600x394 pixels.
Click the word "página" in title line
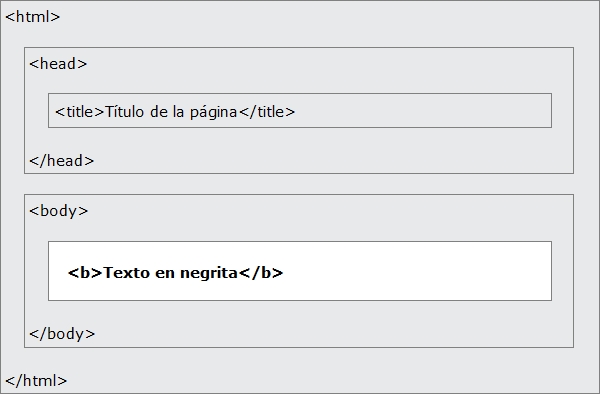pyautogui.click(x=214, y=112)
